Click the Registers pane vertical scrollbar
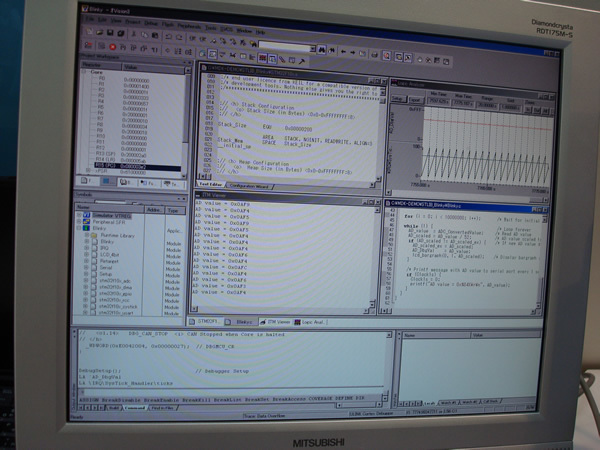Screen dimensions: 600x450 click(187, 122)
